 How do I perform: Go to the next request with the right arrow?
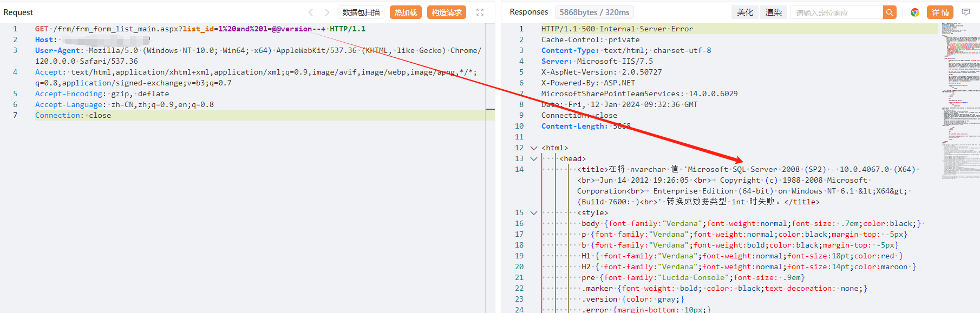pyautogui.click(x=327, y=12)
